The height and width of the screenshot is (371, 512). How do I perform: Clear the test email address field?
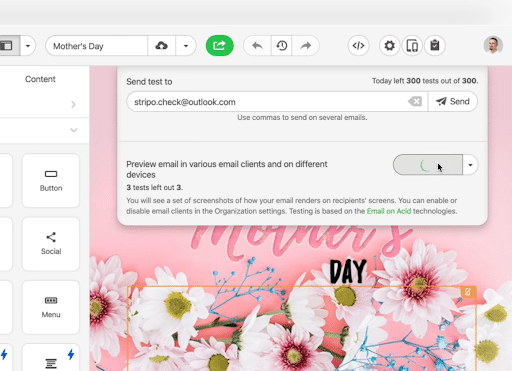(415, 101)
